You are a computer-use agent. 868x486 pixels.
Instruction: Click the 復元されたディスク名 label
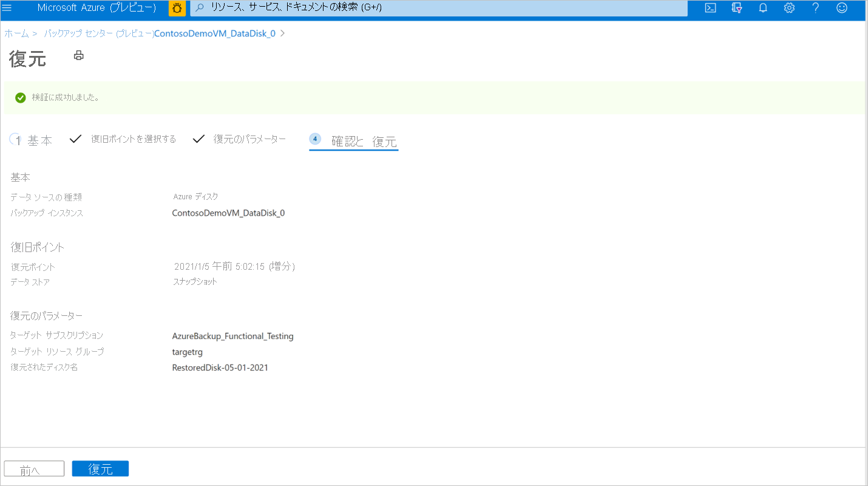coord(44,368)
